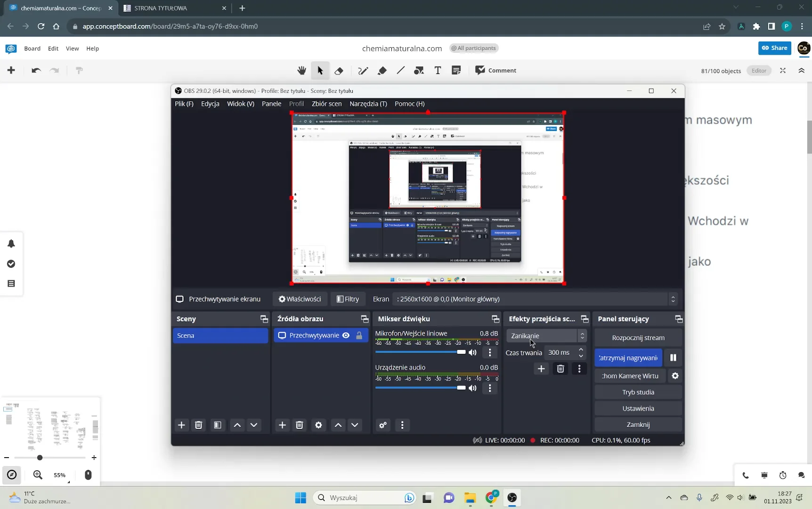Collapse the Conceptboard toolbar with chevron

[x=801, y=71]
